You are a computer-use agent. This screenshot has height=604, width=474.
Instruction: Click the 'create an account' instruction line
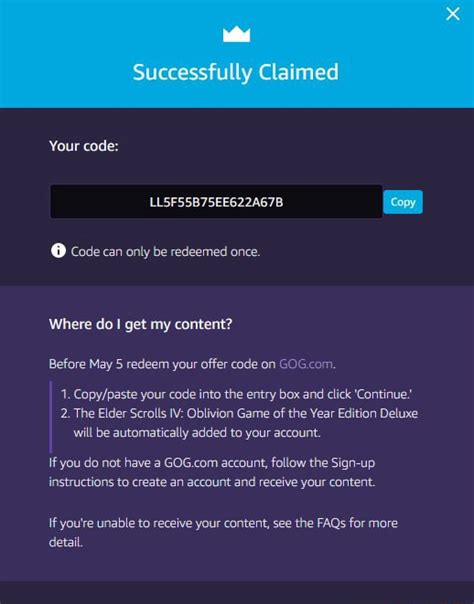(212, 482)
